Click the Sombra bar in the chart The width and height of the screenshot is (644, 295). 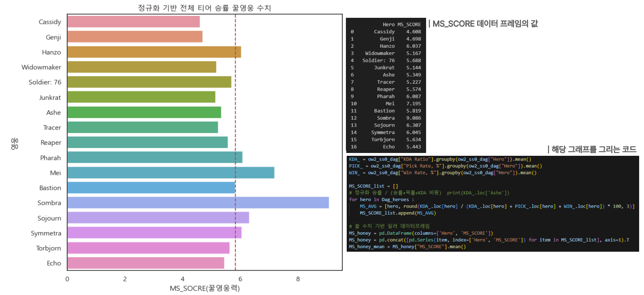click(x=198, y=203)
